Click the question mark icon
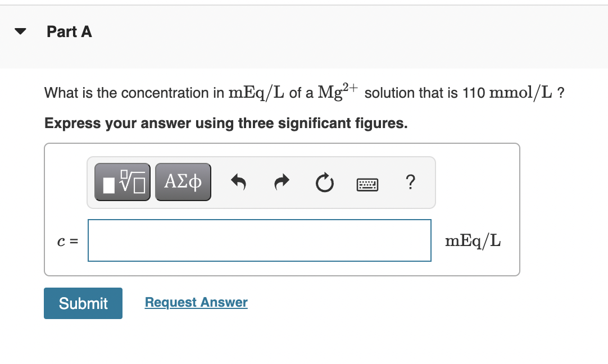Screen dimensions: 608x364 (x=411, y=182)
